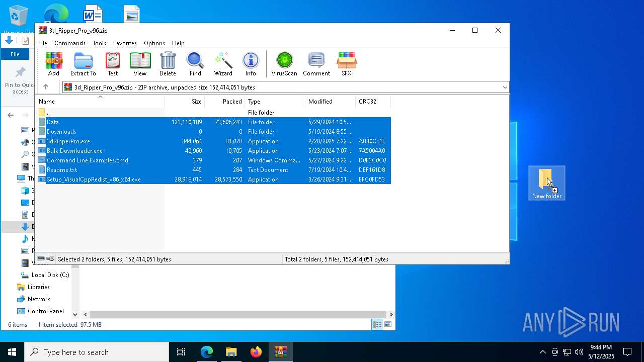Image resolution: width=644 pixels, height=362 pixels.
Task: Sort by Packed column header
Action: tap(225, 102)
